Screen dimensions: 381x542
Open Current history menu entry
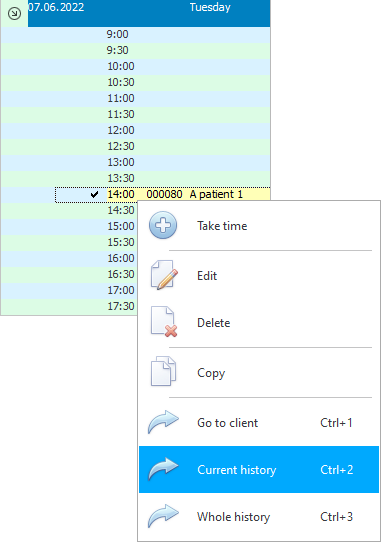coord(259,469)
